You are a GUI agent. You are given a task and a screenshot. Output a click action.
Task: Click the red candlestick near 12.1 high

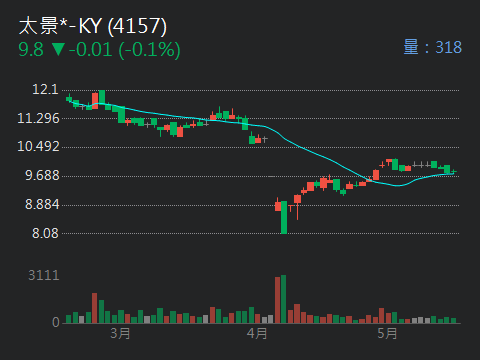tap(95, 101)
